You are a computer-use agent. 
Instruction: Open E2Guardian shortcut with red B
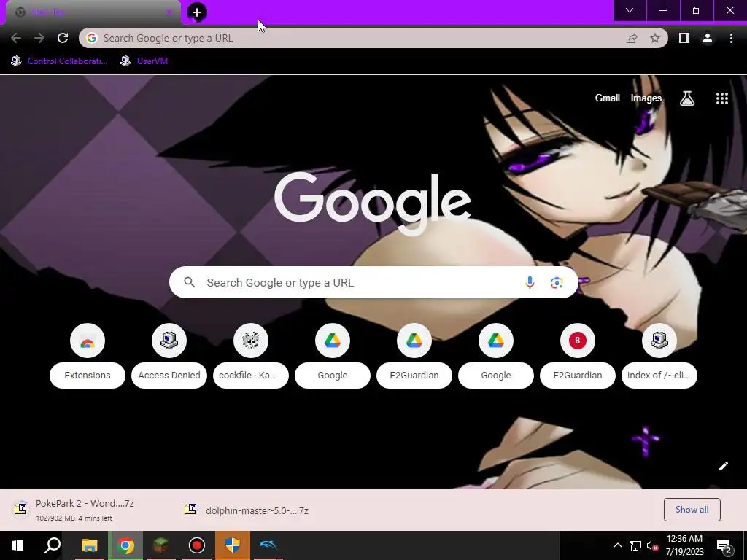coord(578,356)
